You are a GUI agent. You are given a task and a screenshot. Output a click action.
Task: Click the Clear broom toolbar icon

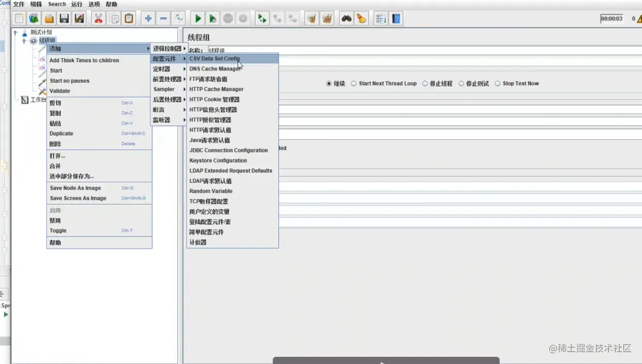[x=311, y=19]
